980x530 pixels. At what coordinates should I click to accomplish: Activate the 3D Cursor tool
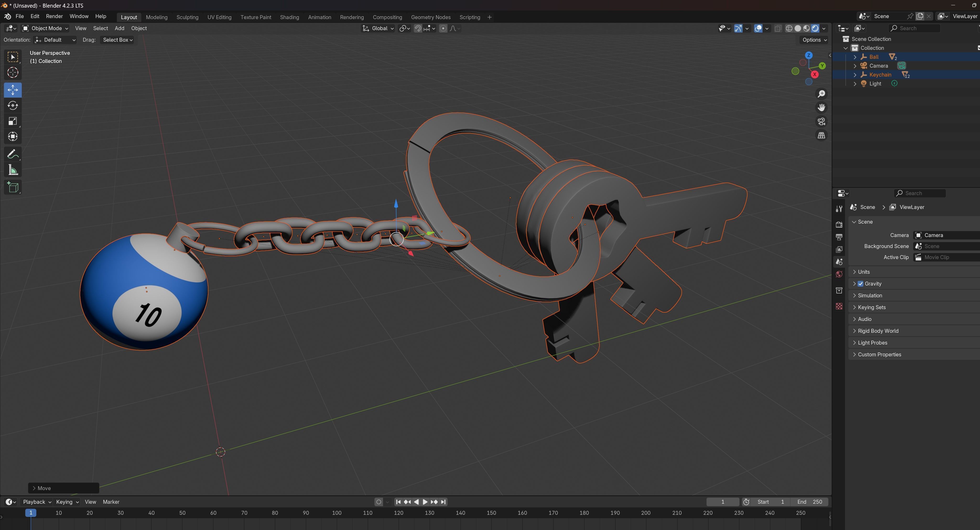point(13,72)
